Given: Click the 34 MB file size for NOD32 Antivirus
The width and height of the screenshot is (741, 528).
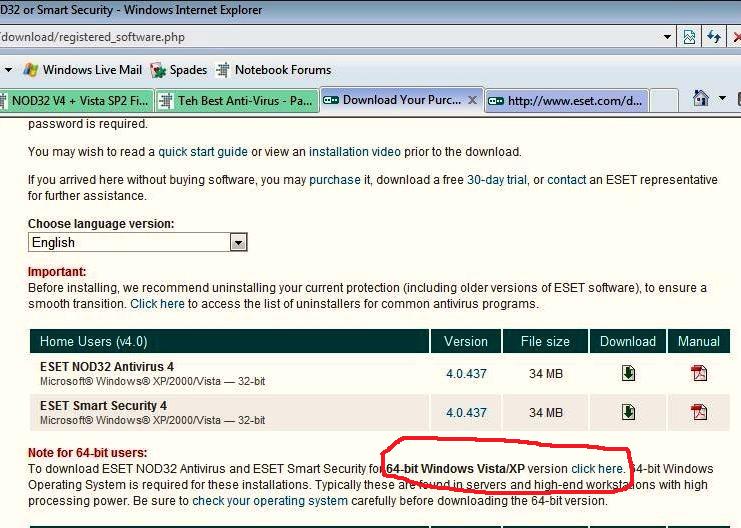Looking at the screenshot, I should (546, 374).
